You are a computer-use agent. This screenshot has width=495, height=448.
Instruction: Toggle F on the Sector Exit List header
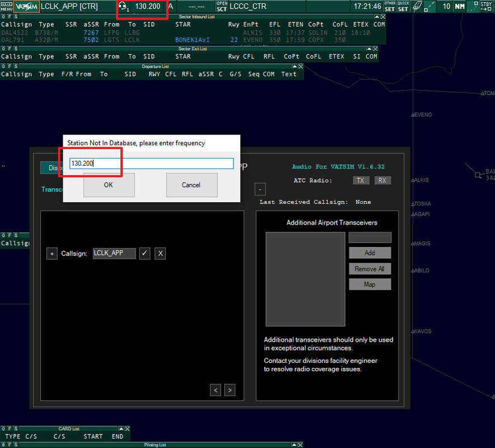tap(10, 49)
